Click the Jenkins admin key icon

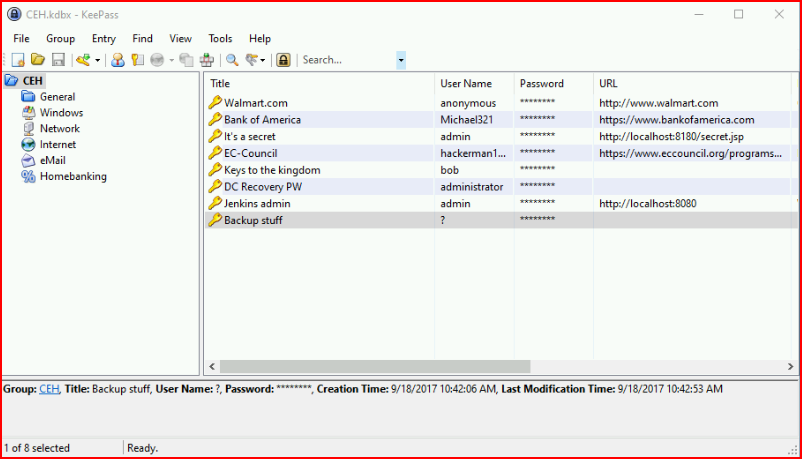point(215,203)
